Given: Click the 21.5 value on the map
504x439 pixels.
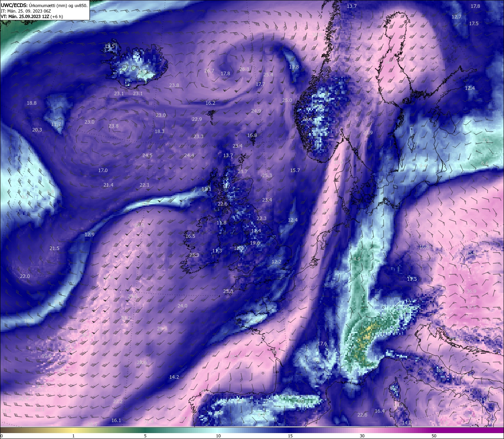Looking at the screenshot, I should [x=54, y=248].
